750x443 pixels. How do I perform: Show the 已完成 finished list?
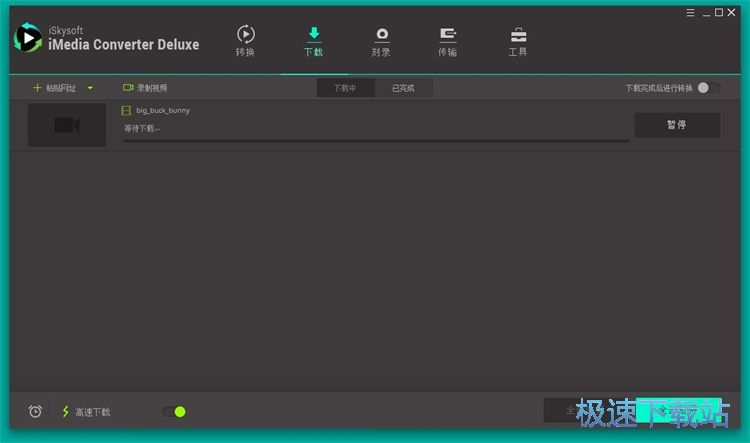[404, 88]
